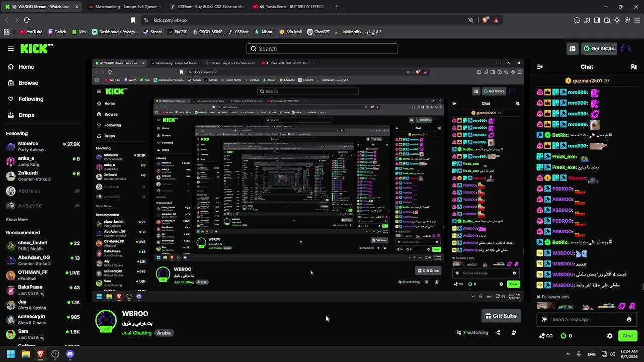Screen dimensions: 644x362
Task: Open a new browser tab
Action: pos(337,7)
